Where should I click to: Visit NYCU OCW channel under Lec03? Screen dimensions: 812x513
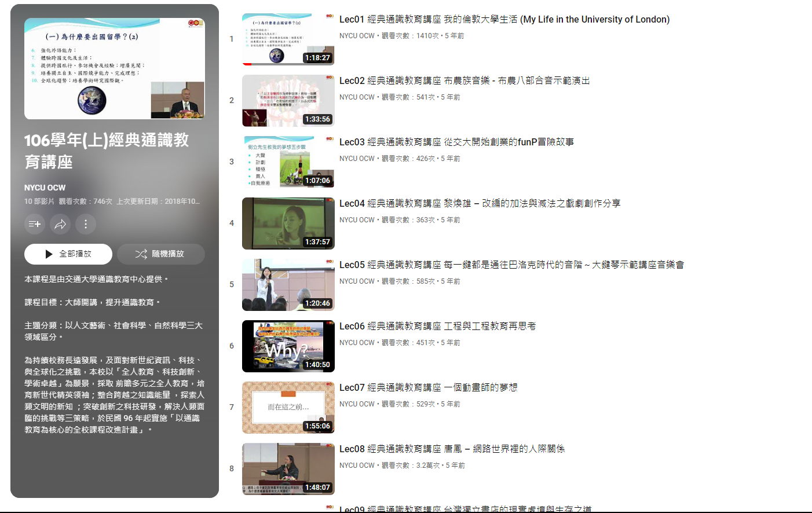[x=357, y=159]
